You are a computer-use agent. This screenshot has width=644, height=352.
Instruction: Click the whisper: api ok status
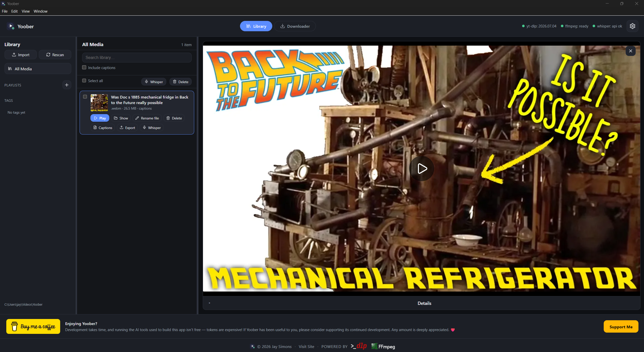pyautogui.click(x=607, y=26)
